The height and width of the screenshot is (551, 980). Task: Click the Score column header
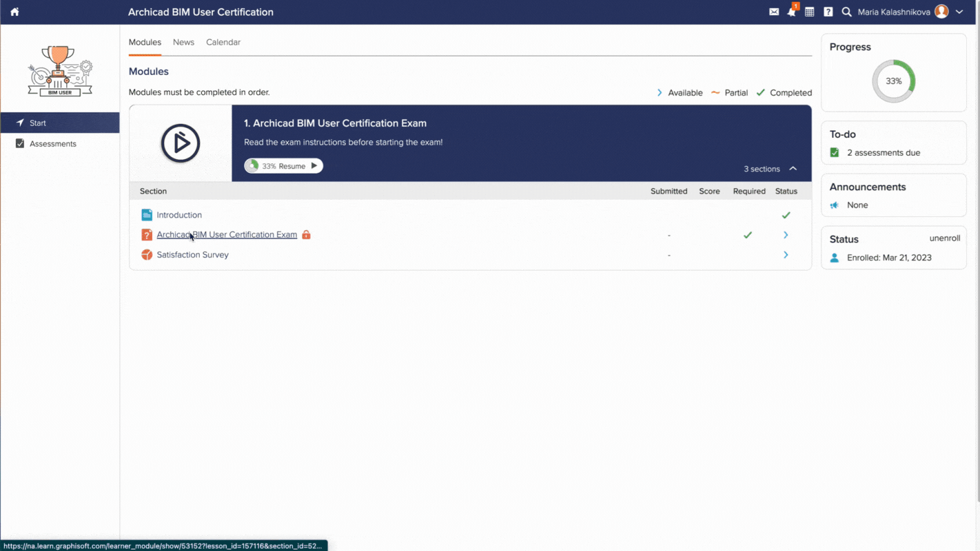click(709, 191)
